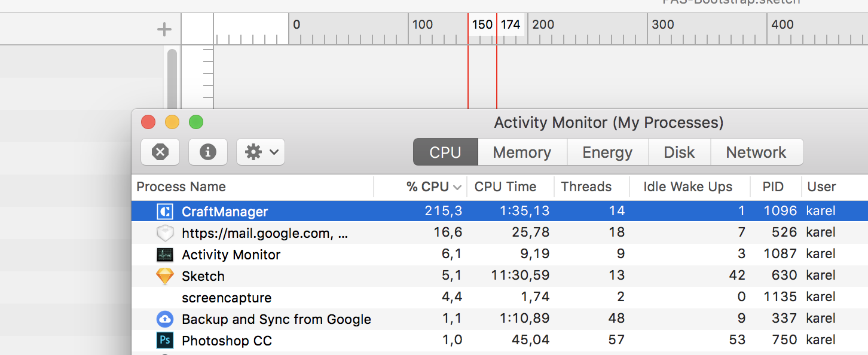This screenshot has width=868, height=355.
Task: Open the Disk tab
Action: click(x=679, y=152)
